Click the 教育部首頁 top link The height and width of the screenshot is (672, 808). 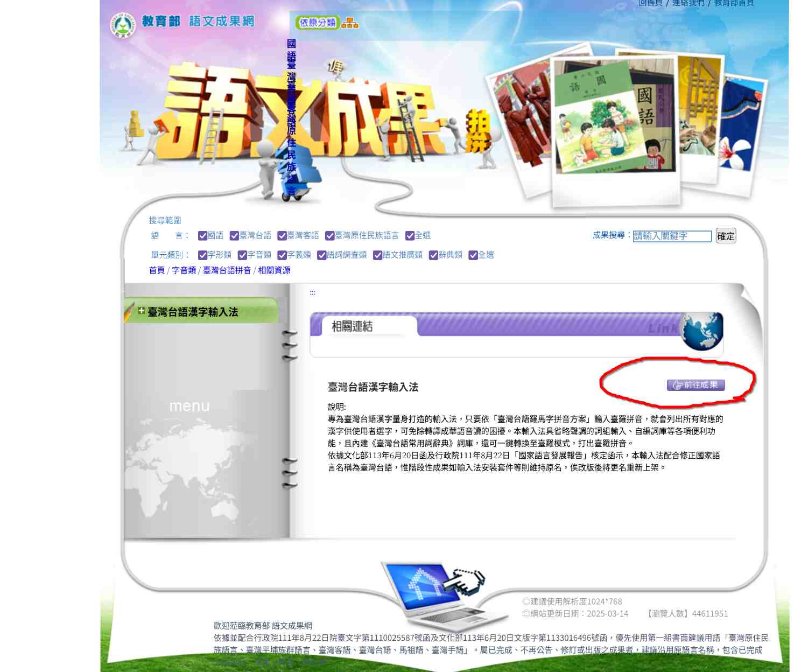click(x=734, y=3)
